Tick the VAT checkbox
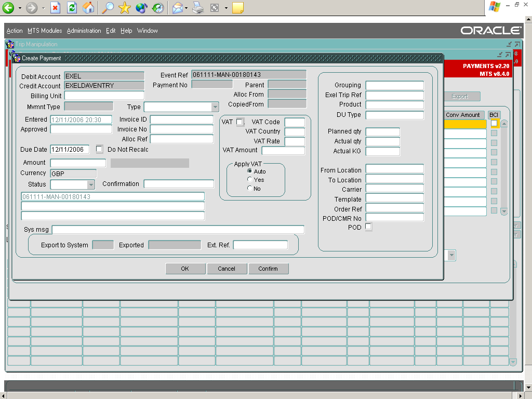Viewport: 532px width, 399px height. (x=240, y=122)
